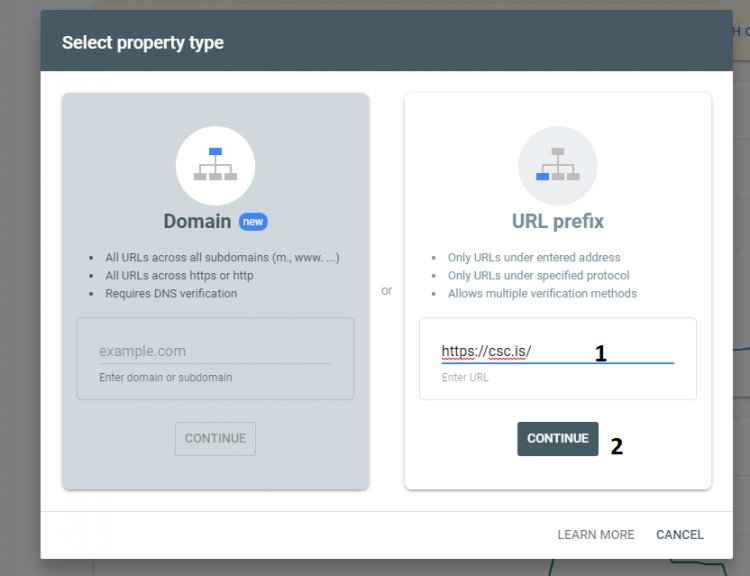This screenshot has width=750, height=576.
Task: Click "Only URLs under entered address" bullet
Action: [x=534, y=257]
